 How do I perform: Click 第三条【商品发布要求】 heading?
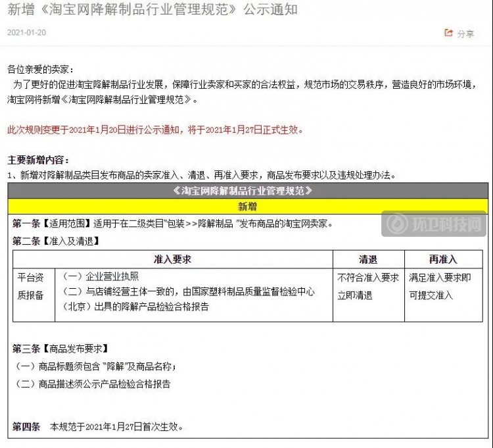point(60,348)
